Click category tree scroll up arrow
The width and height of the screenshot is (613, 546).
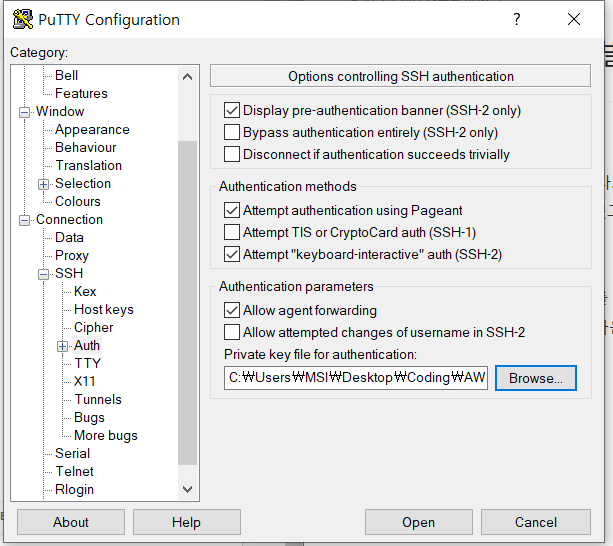188,77
